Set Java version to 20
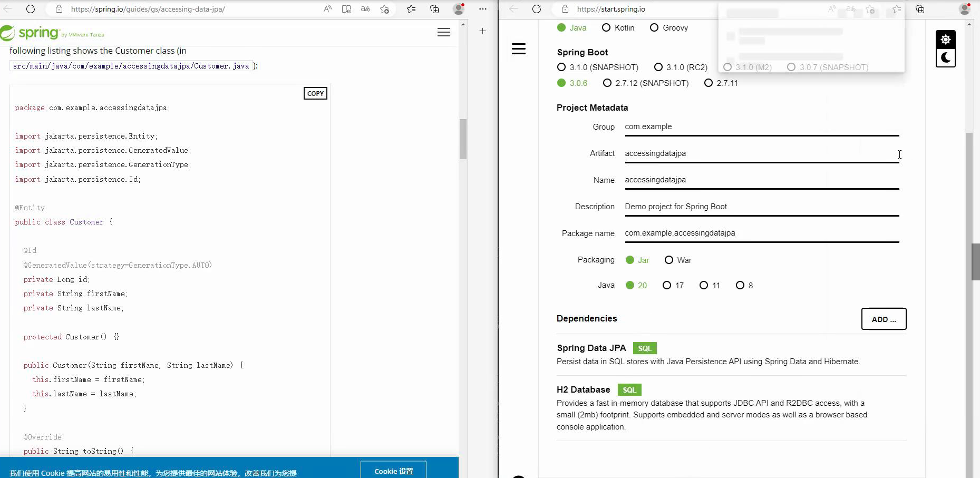Screen dimensions: 980x478 pyautogui.click(x=636, y=286)
